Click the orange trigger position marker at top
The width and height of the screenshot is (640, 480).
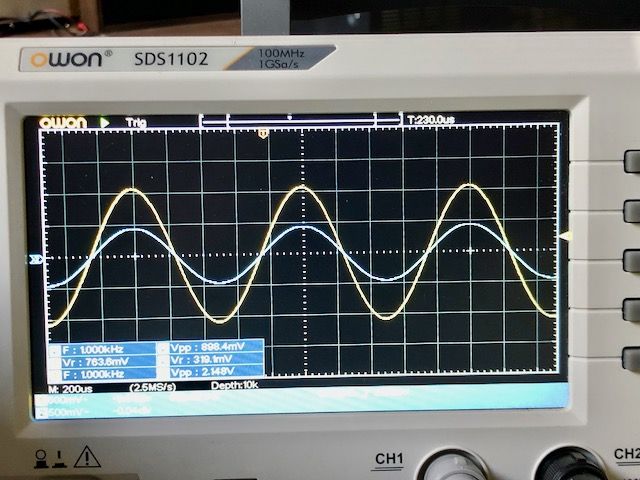point(262,133)
